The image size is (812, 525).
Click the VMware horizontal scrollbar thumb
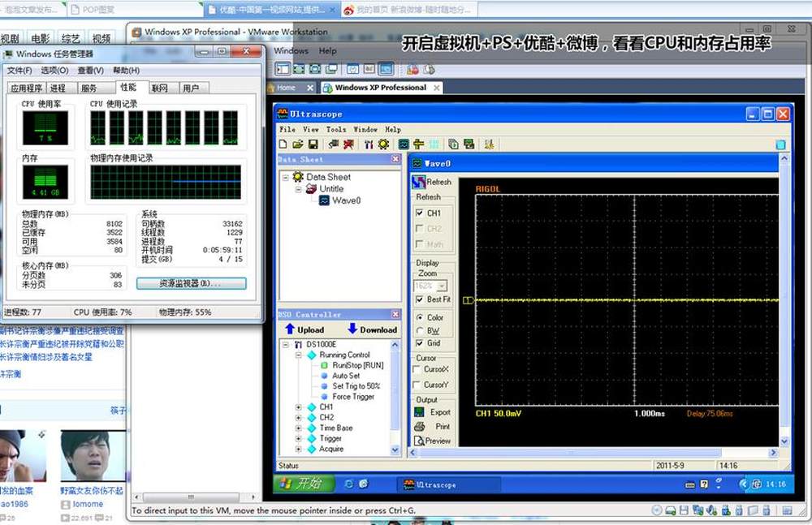[191, 497]
